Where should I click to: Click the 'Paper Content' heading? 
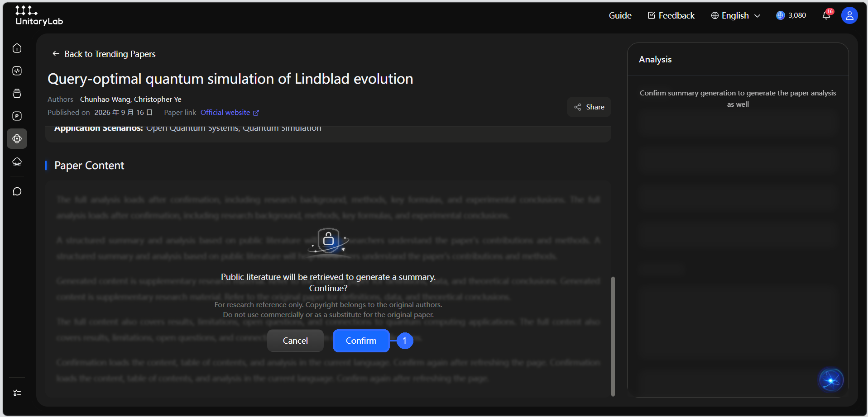click(89, 166)
